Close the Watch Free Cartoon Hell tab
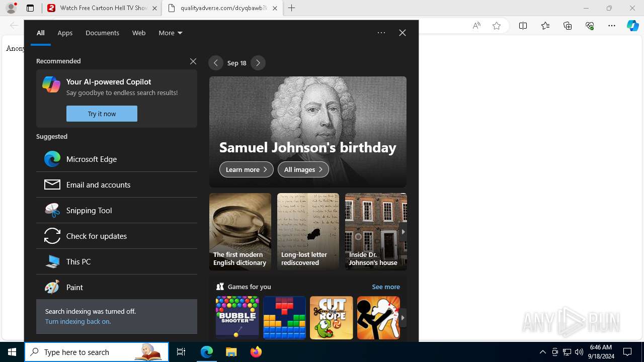Screen dimensions: 644x362 click(154, 8)
